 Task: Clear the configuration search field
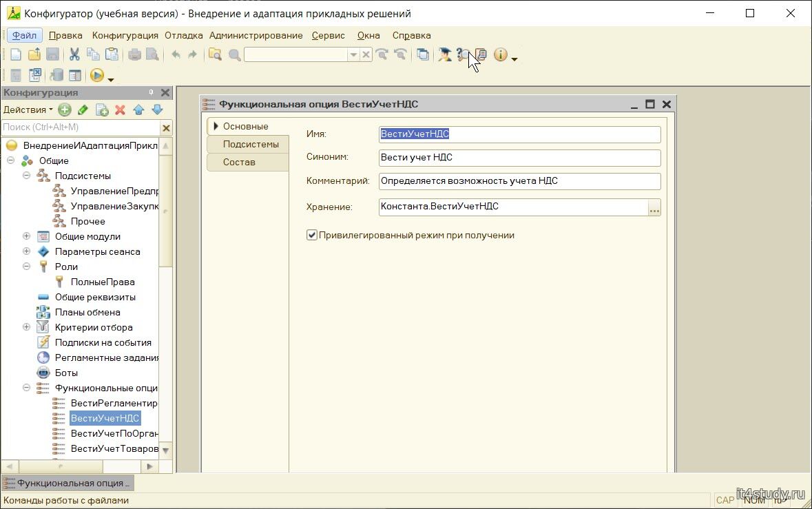tap(166, 127)
